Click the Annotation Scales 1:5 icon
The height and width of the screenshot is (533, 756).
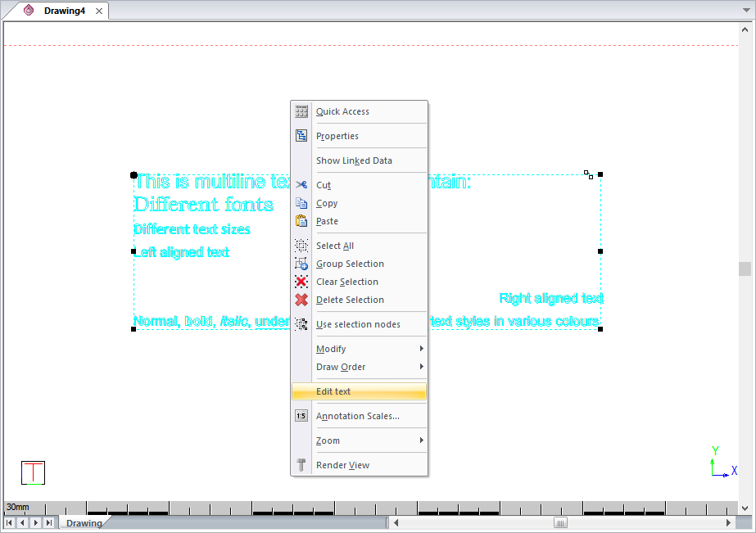click(x=301, y=416)
